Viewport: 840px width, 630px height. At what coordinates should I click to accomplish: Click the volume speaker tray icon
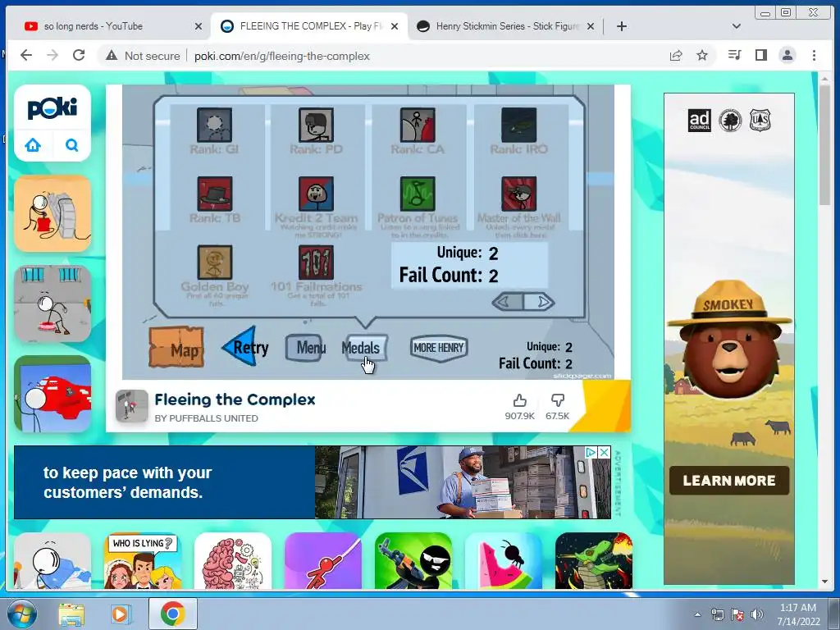pos(757,614)
